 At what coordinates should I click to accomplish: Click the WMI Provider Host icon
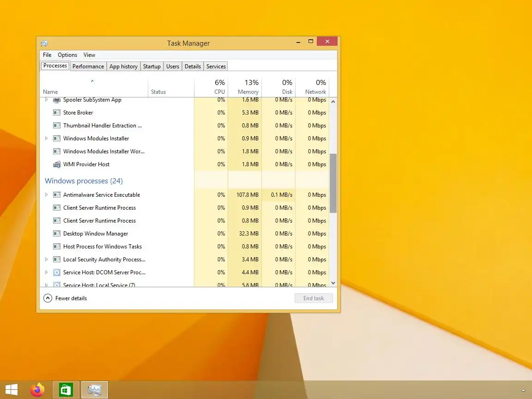pyautogui.click(x=57, y=164)
